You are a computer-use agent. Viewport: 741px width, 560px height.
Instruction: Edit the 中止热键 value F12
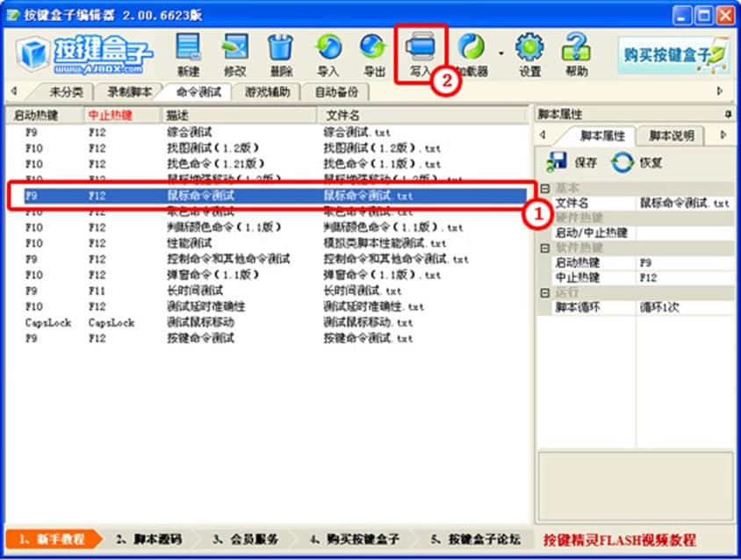click(685, 277)
